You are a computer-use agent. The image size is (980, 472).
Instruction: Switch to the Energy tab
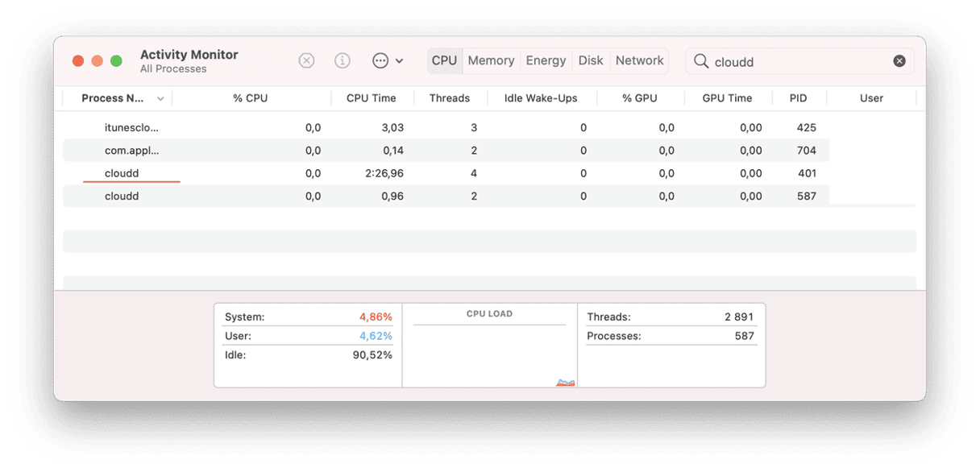(x=546, y=60)
